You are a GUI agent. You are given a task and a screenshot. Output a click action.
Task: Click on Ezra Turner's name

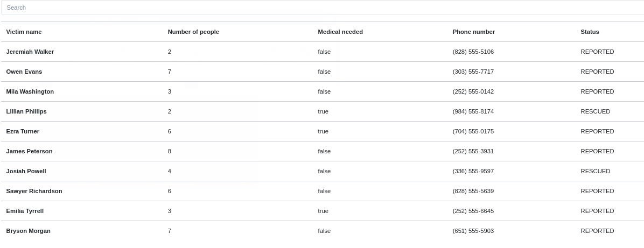point(23,131)
